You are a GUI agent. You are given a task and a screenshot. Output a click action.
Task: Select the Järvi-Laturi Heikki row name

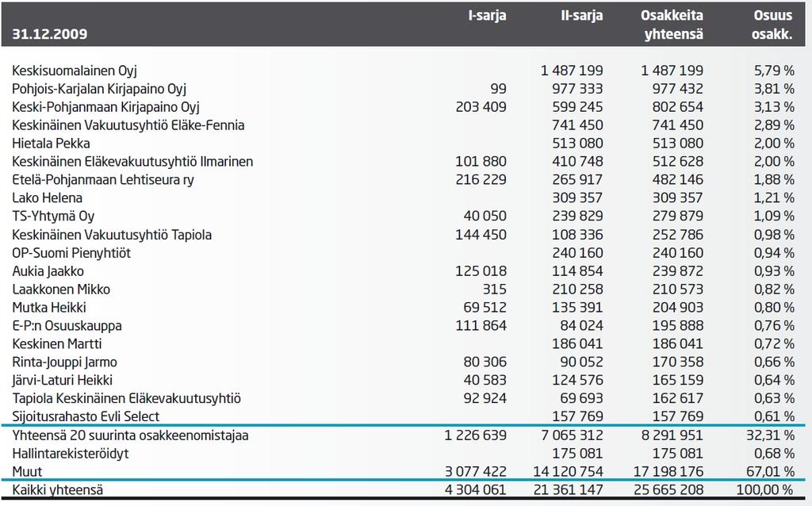[x=62, y=380]
